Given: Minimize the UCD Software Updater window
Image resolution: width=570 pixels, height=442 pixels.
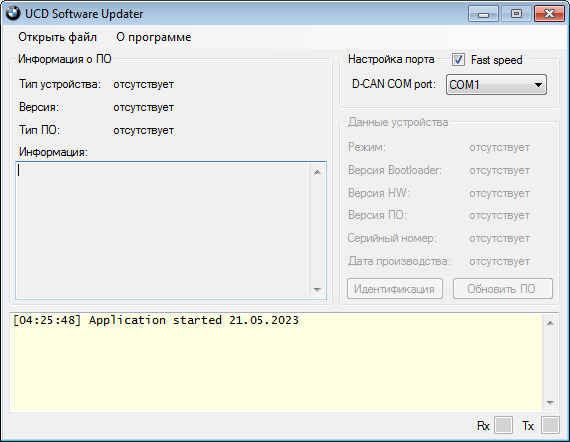Looking at the screenshot, I should tap(483, 14).
